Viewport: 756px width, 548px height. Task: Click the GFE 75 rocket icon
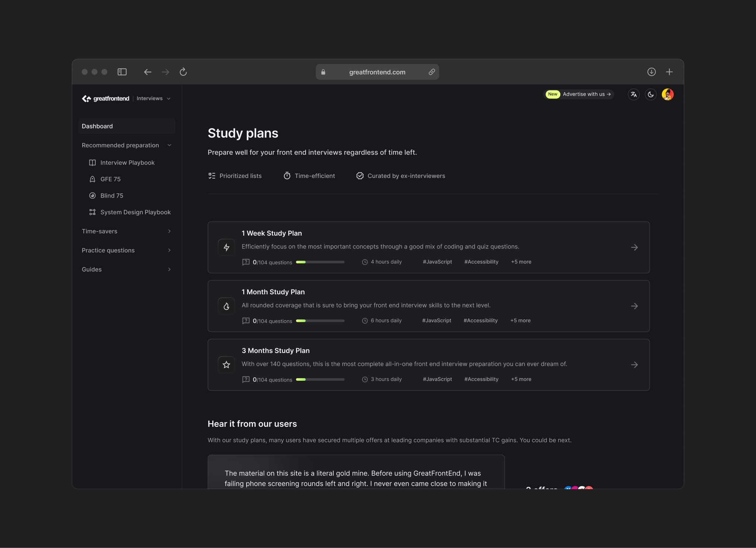92,179
